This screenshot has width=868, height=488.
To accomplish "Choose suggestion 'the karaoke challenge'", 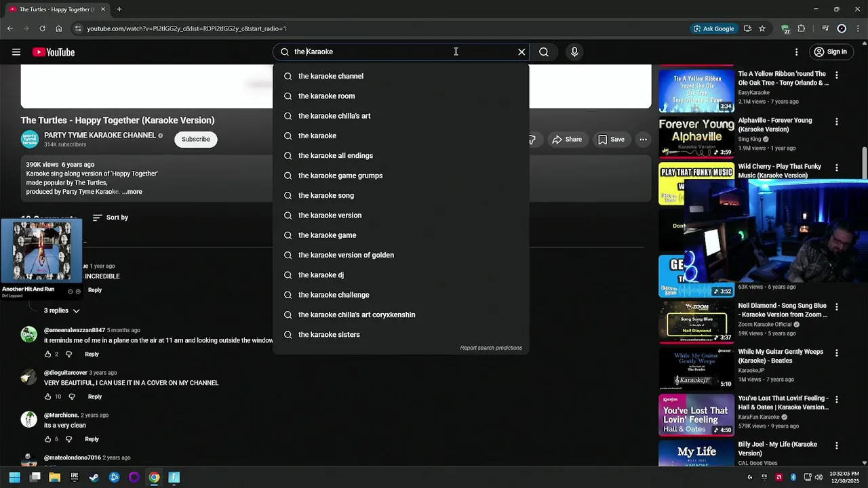I will click(x=401, y=295).
